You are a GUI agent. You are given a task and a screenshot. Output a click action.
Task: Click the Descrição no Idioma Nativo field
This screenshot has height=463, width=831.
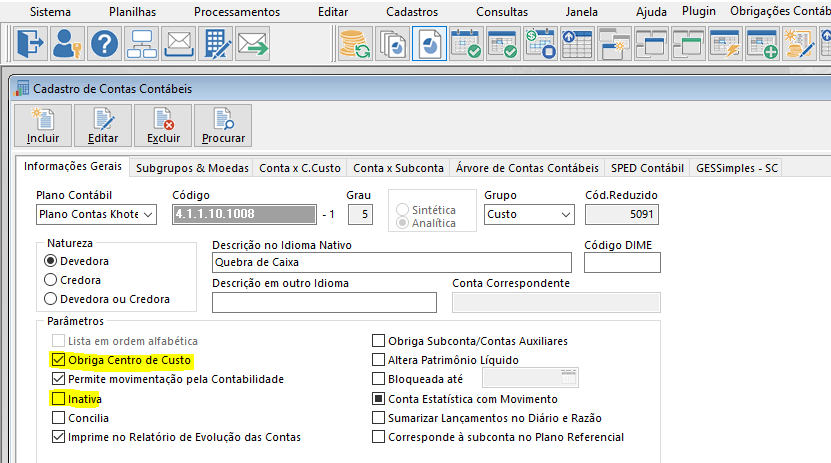[392, 262]
